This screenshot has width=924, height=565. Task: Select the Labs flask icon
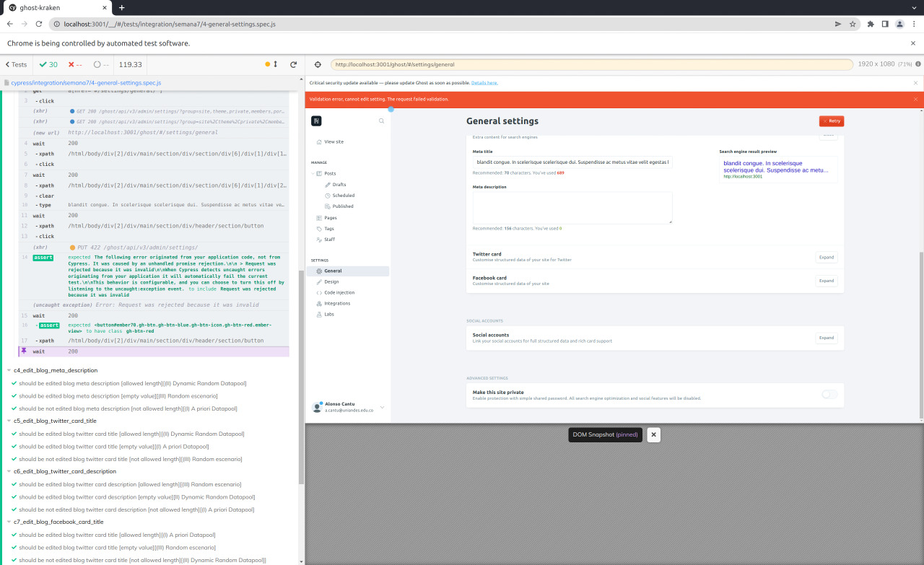click(x=318, y=314)
